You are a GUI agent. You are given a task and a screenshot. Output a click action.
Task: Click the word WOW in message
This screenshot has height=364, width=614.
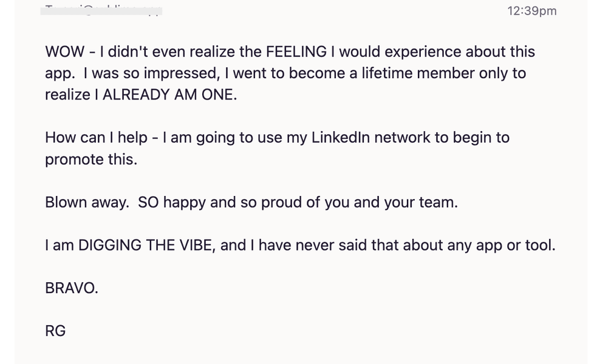pyautogui.click(x=64, y=52)
